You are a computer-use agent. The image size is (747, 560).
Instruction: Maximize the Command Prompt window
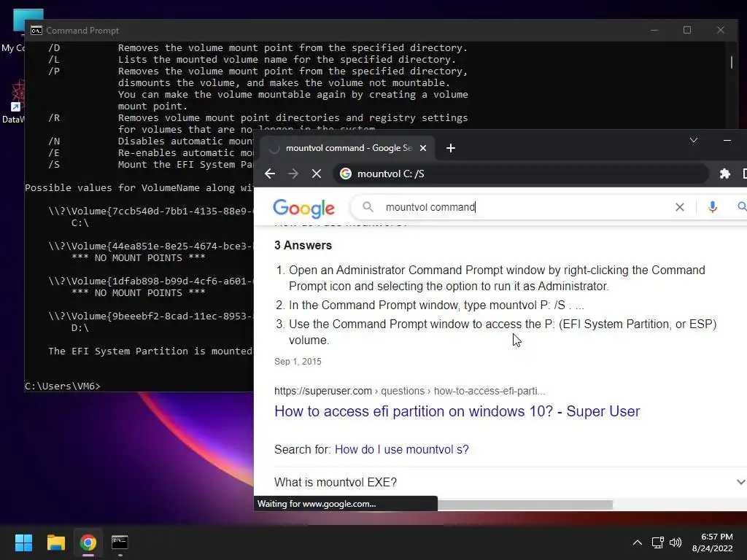coord(687,30)
